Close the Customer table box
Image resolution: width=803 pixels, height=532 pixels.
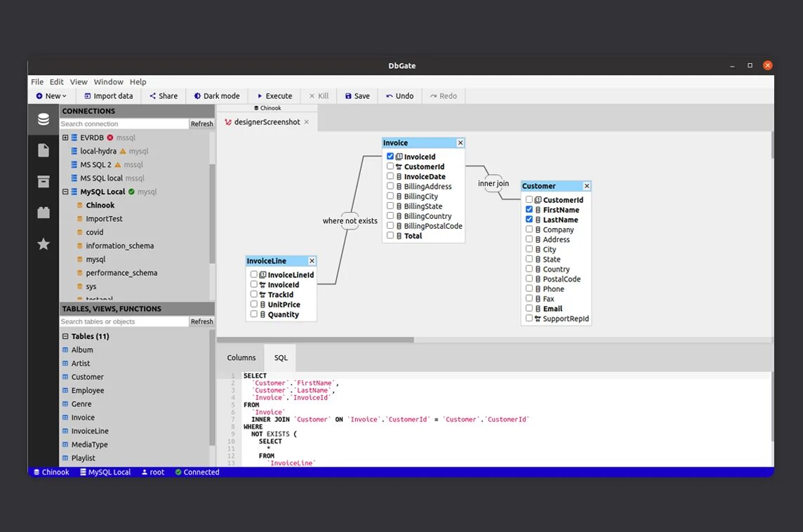click(586, 186)
